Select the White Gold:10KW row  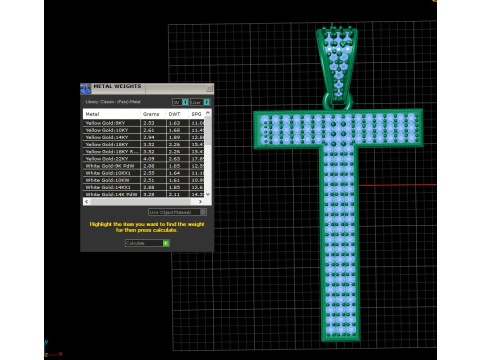pyautogui.click(x=144, y=180)
